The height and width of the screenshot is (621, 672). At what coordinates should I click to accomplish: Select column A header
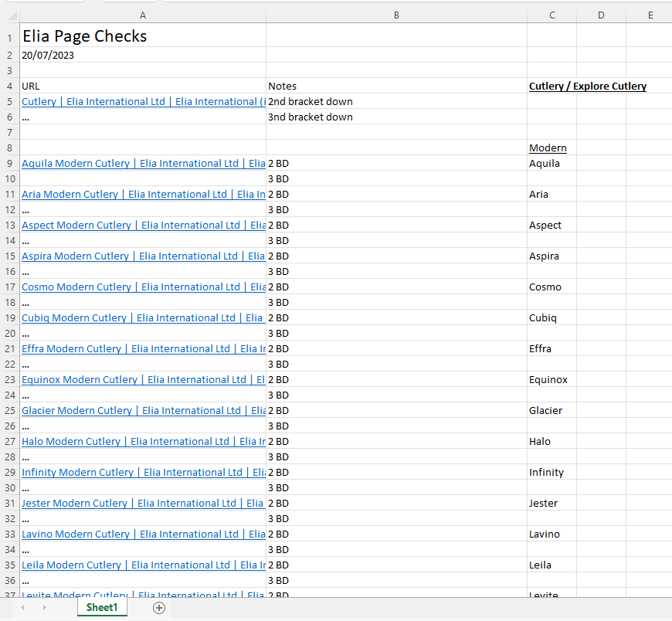pyautogui.click(x=143, y=15)
